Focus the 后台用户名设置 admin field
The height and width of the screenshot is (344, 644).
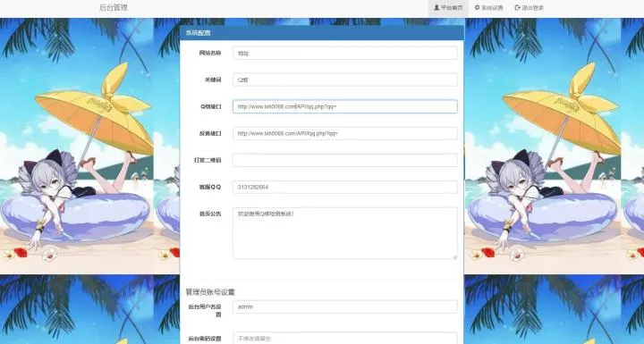(344, 306)
